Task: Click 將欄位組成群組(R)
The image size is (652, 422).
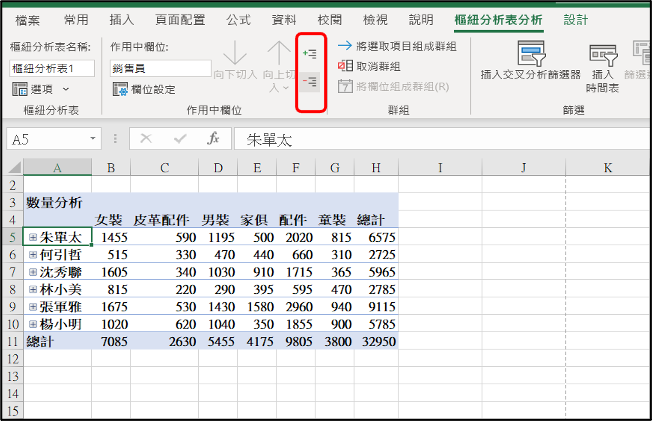Action: pos(393,86)
